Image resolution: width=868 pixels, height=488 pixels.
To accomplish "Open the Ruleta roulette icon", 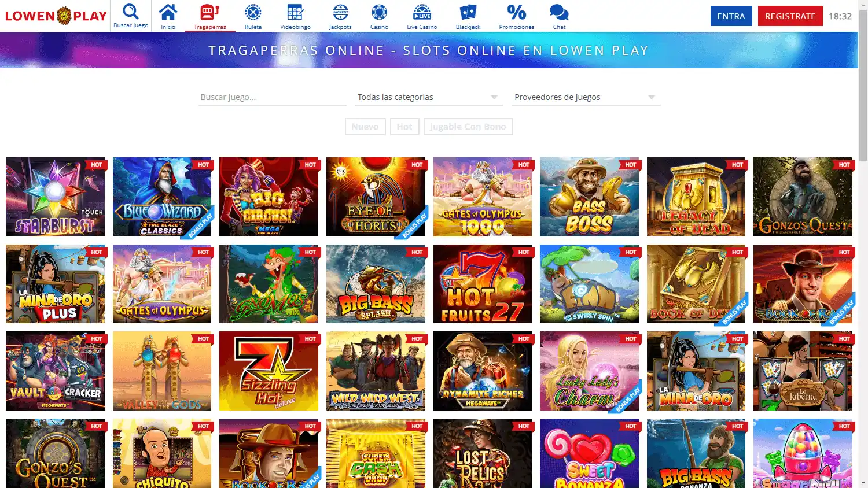I will pos(253,12).
